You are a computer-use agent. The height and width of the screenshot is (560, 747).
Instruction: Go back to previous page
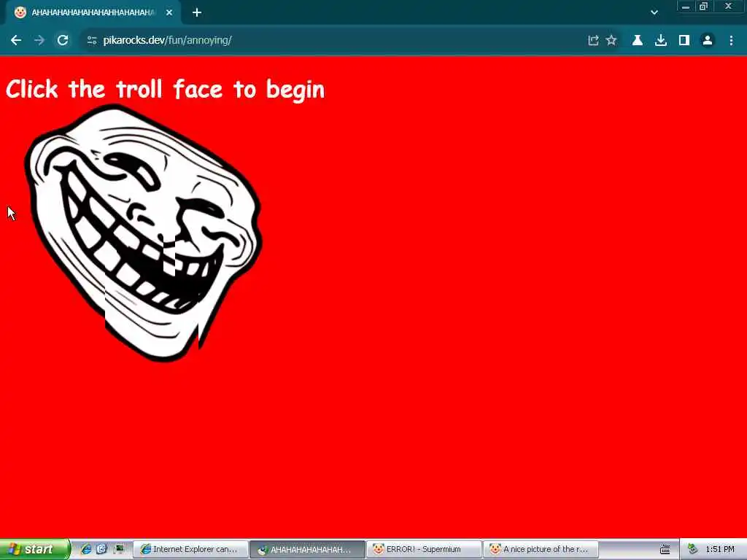click(x=16, y=41)
